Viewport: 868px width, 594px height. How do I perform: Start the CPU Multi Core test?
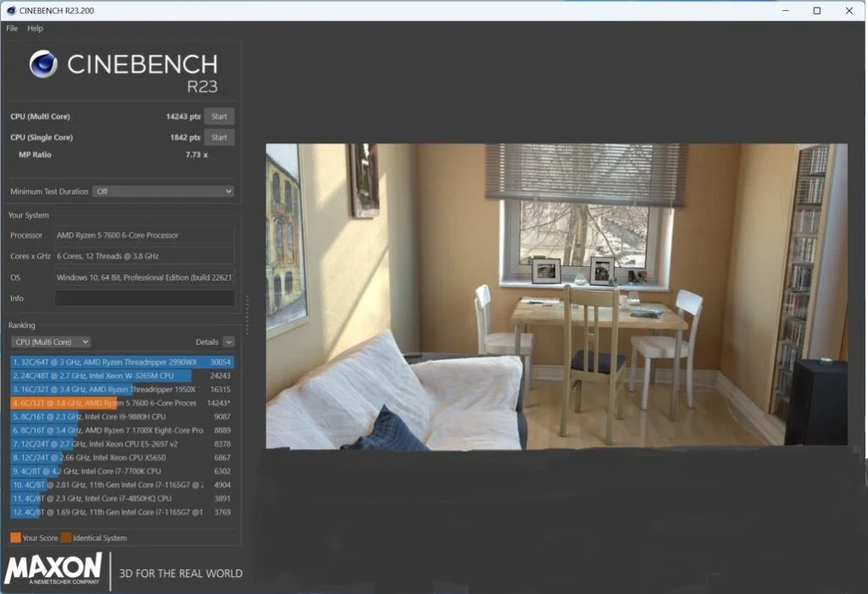(220, 116)
